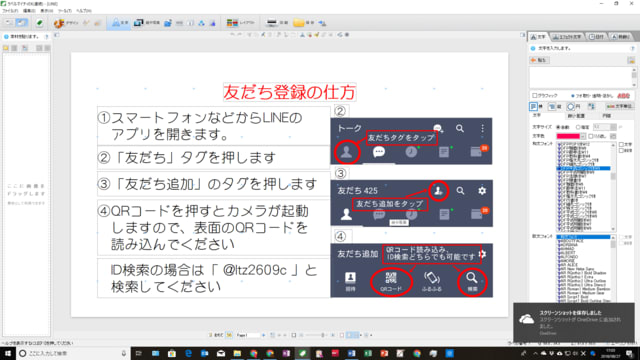
Task: Click the first view-mode icon at toolbar start
Action: [x=9, y=23]
